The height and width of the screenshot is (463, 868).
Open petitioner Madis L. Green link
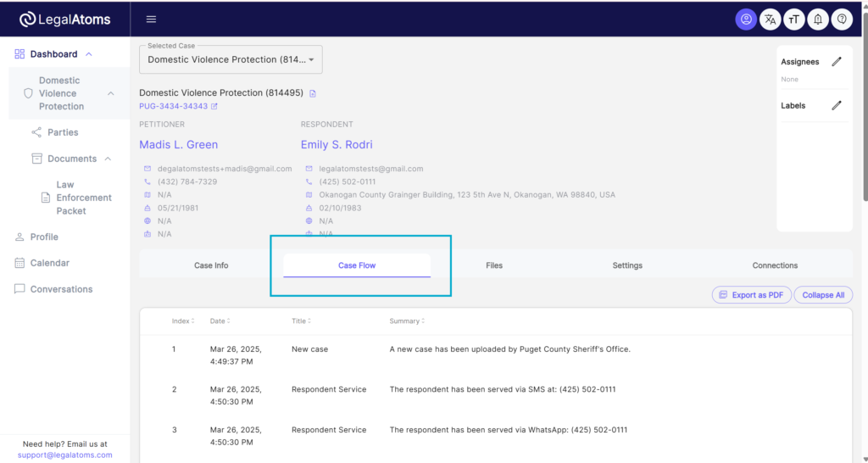point(178,144)
